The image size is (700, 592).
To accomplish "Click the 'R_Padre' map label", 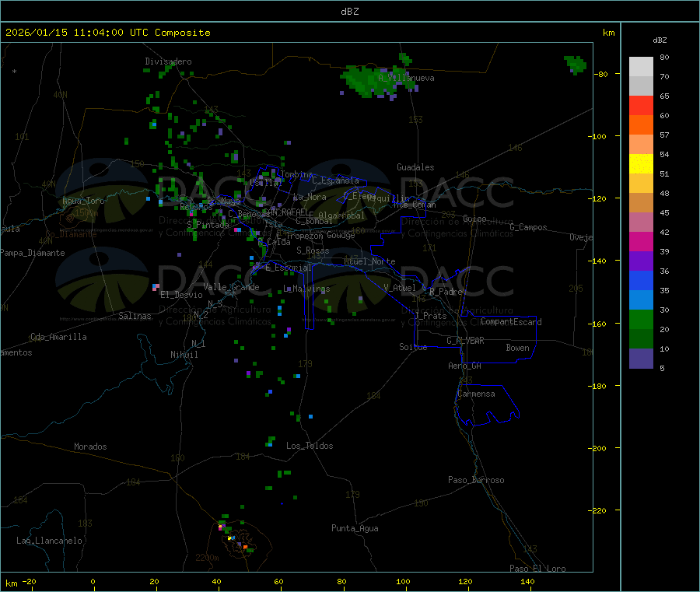I will click(x=446, y=292).
